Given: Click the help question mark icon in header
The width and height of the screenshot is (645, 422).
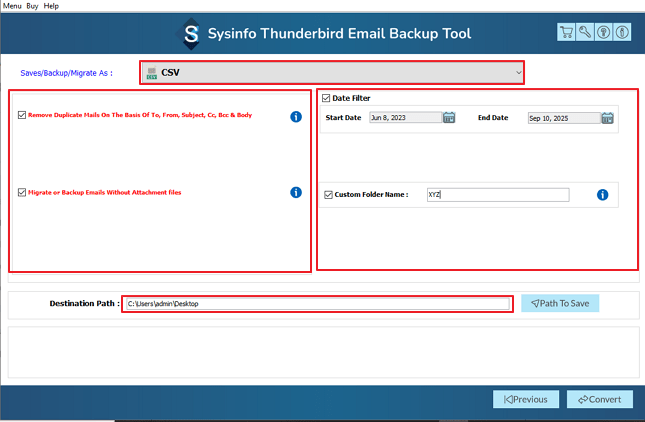Looking at the screenshot, I should (x=603, y=32).
